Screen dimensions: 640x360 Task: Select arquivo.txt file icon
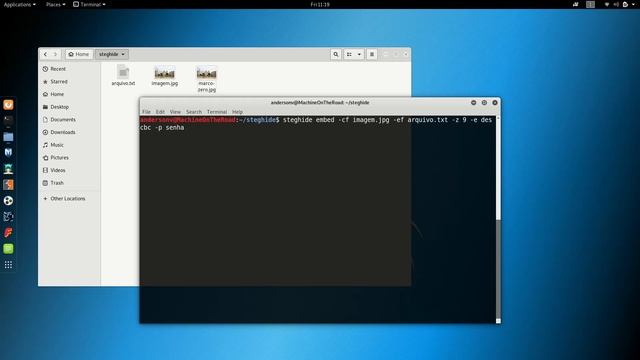tap(123, 73)
